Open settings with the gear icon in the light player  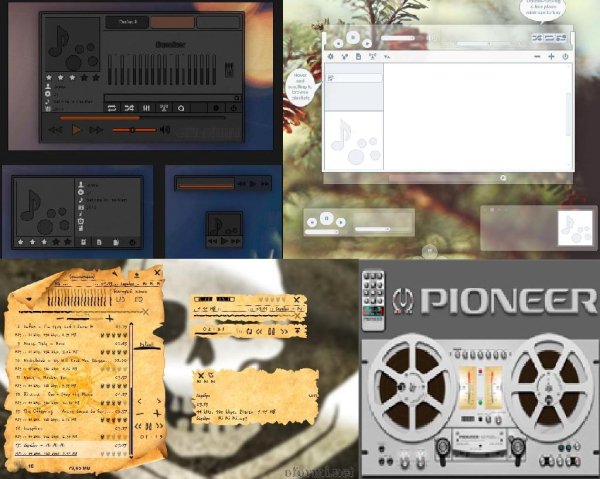click(x=331, y=57)
